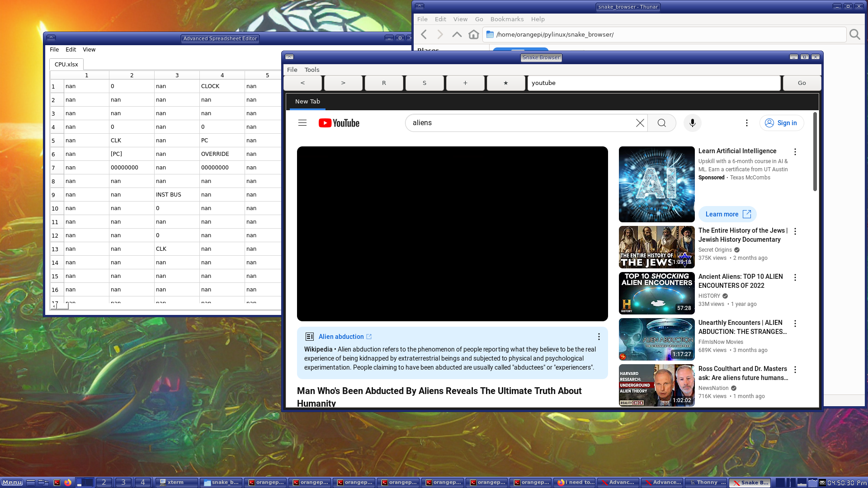Image resolution: width=868 pixels, height=488 pixels.
Task: Click the R reload button
Action: tap(384, 83)
